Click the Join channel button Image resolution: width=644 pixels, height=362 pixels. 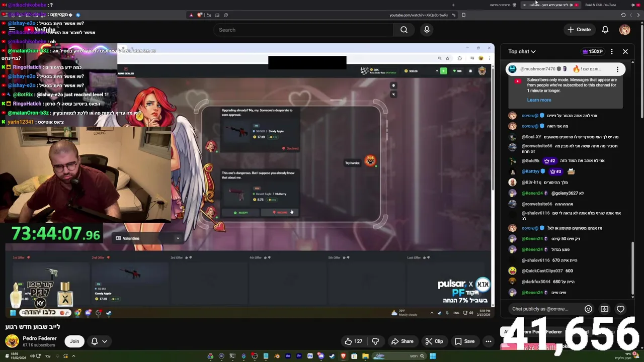(74, 341)
